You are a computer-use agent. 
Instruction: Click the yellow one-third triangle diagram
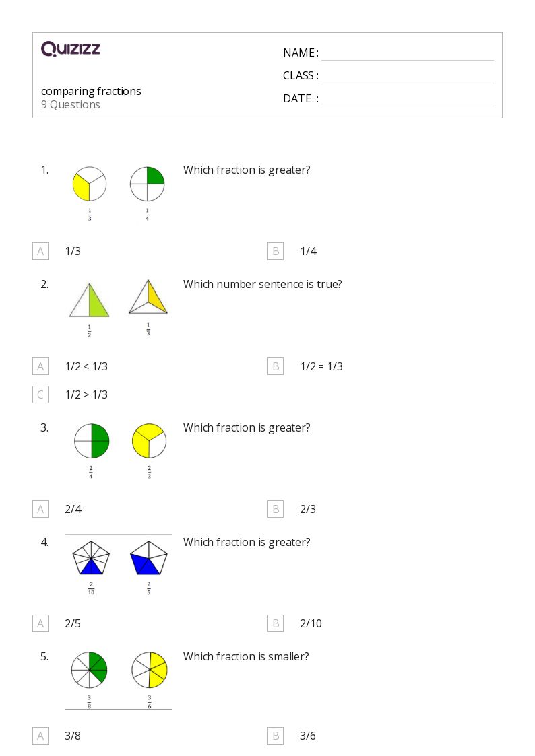[148, 296]
